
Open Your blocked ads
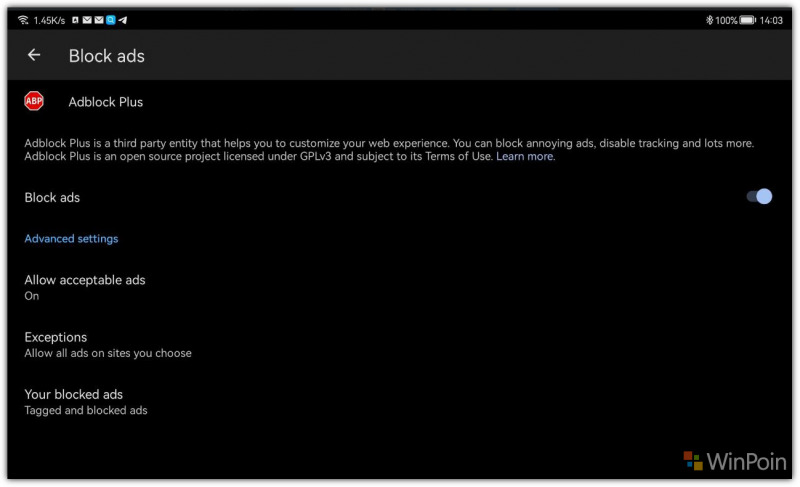(399, 401)
